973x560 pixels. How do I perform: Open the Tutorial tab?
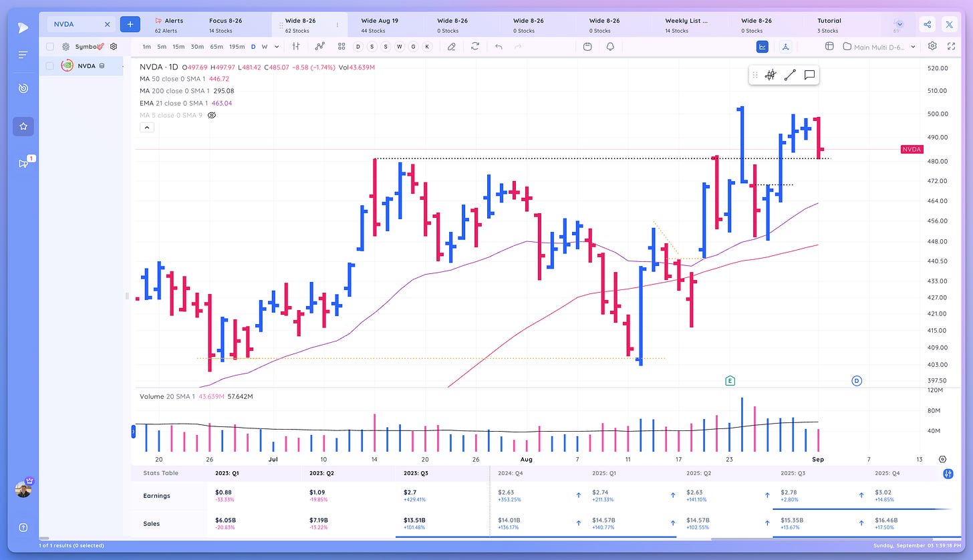point(829,25)
